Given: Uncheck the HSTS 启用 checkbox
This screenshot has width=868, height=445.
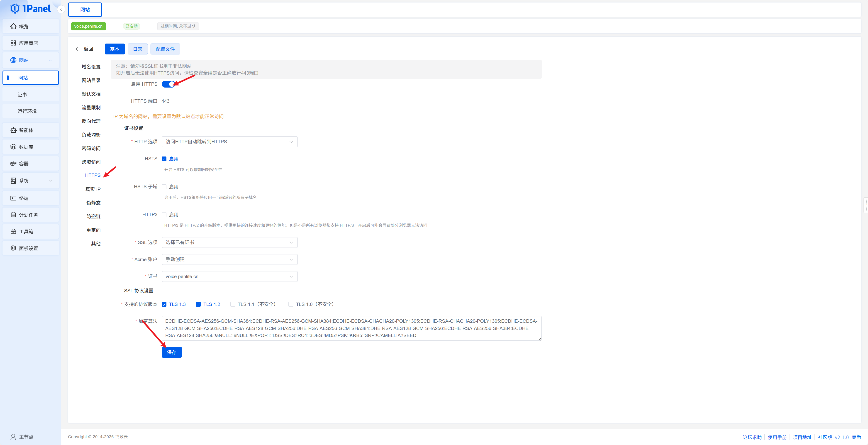Looking at the screenshot, I should 164,159.
